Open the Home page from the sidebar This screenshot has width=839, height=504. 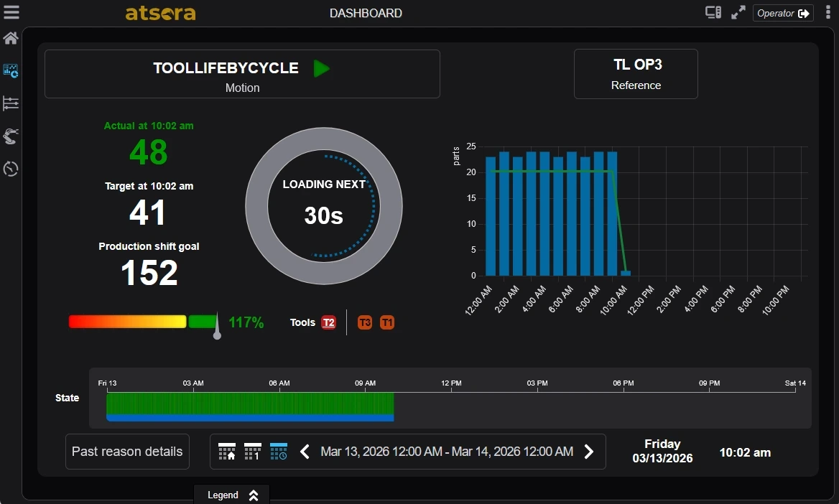(x=10, y=38)
